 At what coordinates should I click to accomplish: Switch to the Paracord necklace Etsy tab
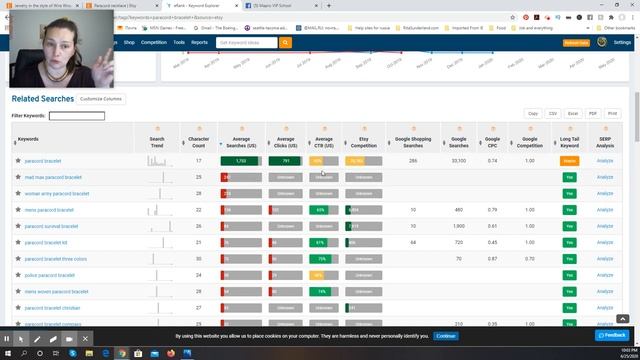tap(122, 6)
